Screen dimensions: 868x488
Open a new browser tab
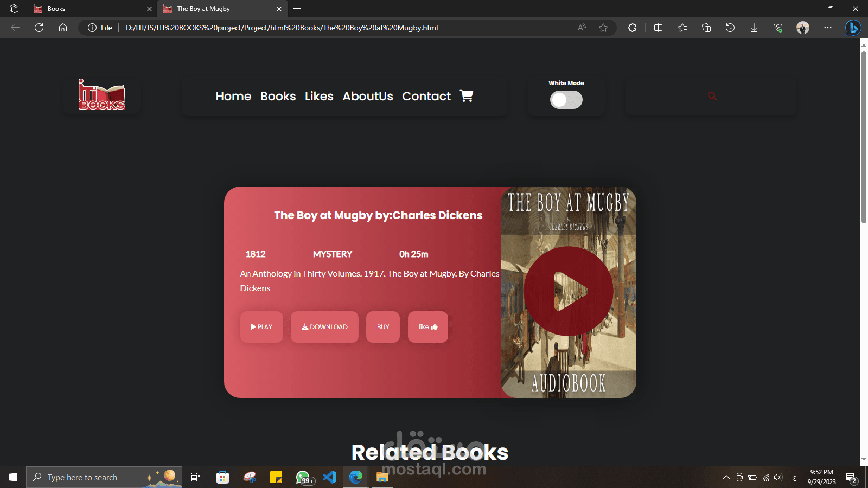(297, 9)
